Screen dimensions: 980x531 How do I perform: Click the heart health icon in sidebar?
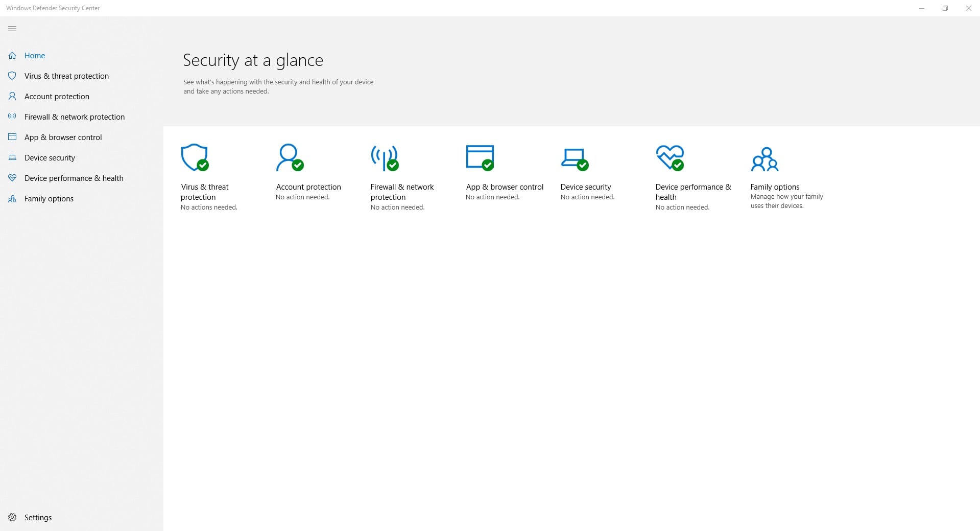tap(12, 178)
